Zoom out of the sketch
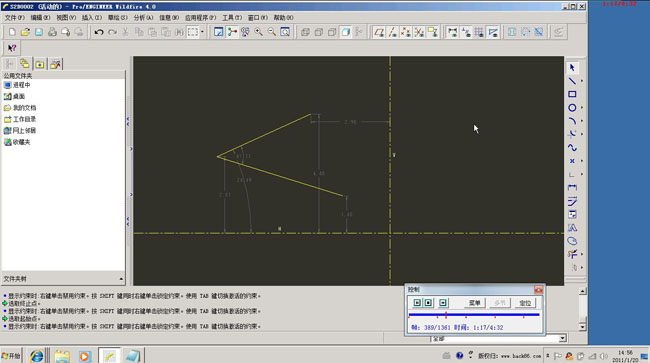The width and height of the screenshot is (650, 363). [x=272, y=32]
